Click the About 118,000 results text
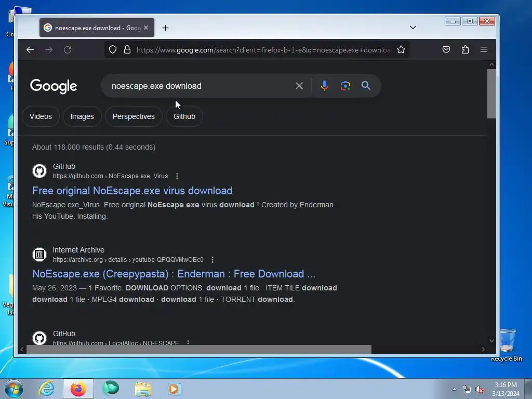Viewport: 532px width, 399px height. pyautogui.click(x=94, y=147)
